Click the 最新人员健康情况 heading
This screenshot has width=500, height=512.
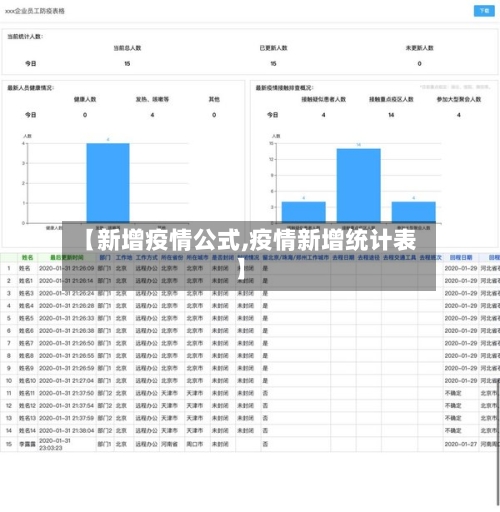pyautogui.click(x=31, y=88)
